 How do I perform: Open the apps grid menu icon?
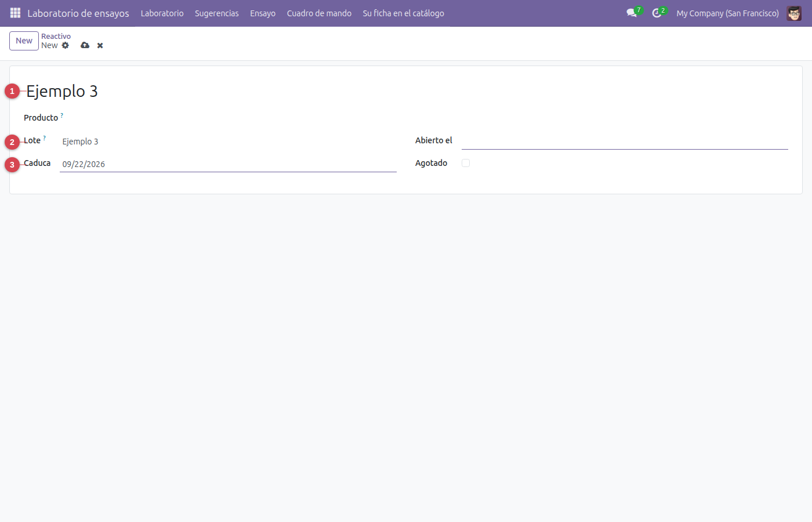(16, 13)
